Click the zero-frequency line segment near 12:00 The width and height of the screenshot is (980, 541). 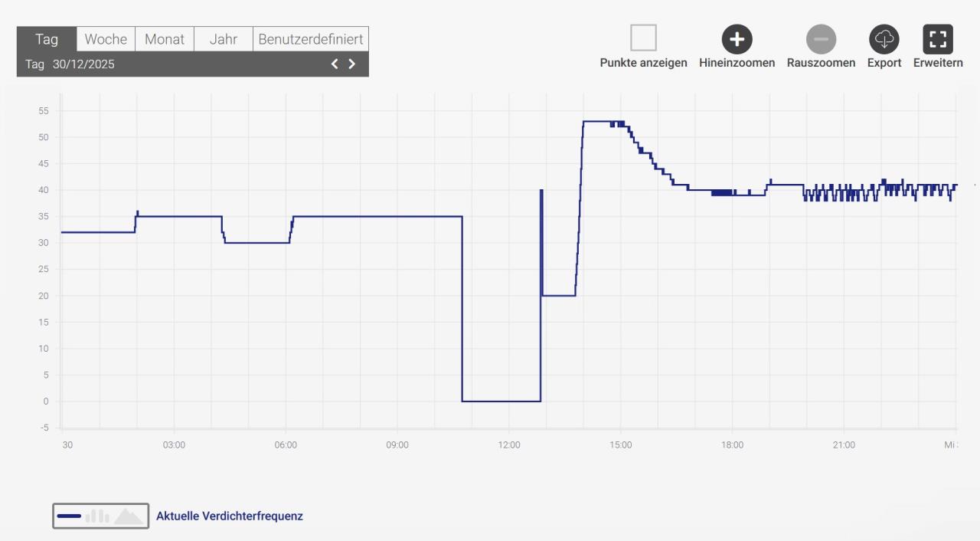click(x=501, y=401)
